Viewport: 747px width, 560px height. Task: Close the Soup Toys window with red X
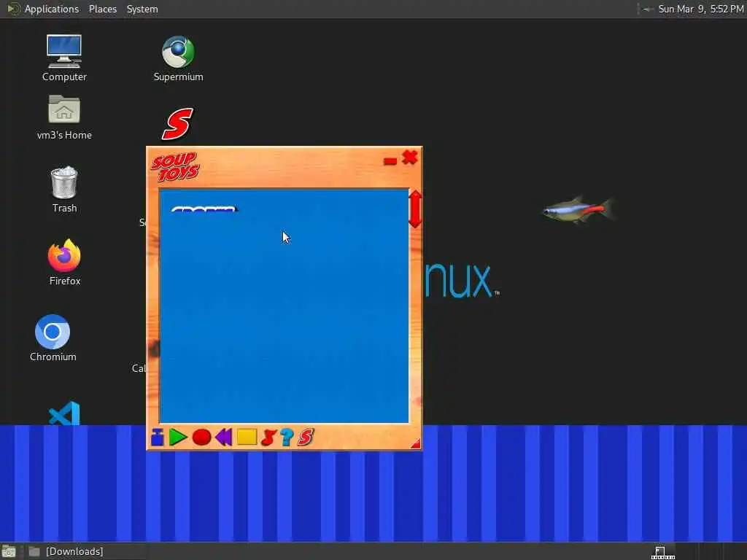point(410,157)
